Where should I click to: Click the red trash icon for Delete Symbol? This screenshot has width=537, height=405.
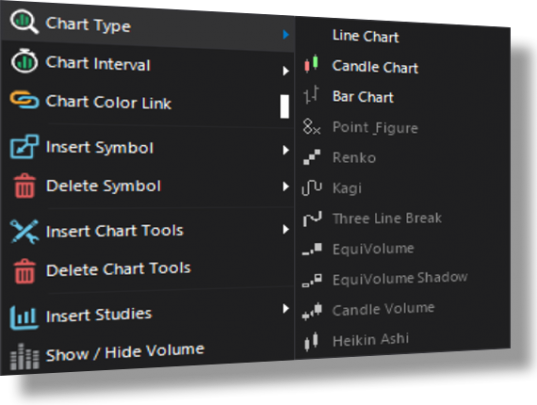[24, 186]
